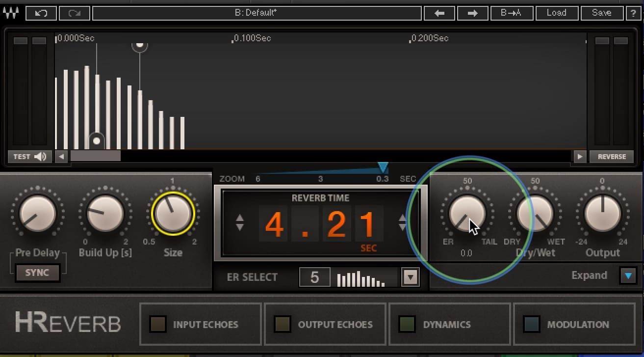This screenshot has height=357, width=644.
Task: Enable Sync for Pre Delay
Action: 37,273
